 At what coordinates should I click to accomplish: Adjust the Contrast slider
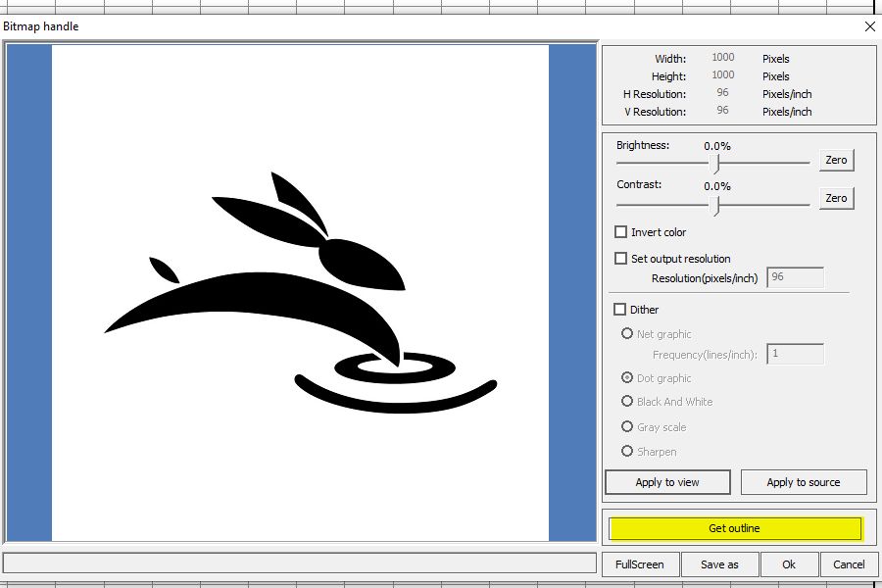point(714,205)
